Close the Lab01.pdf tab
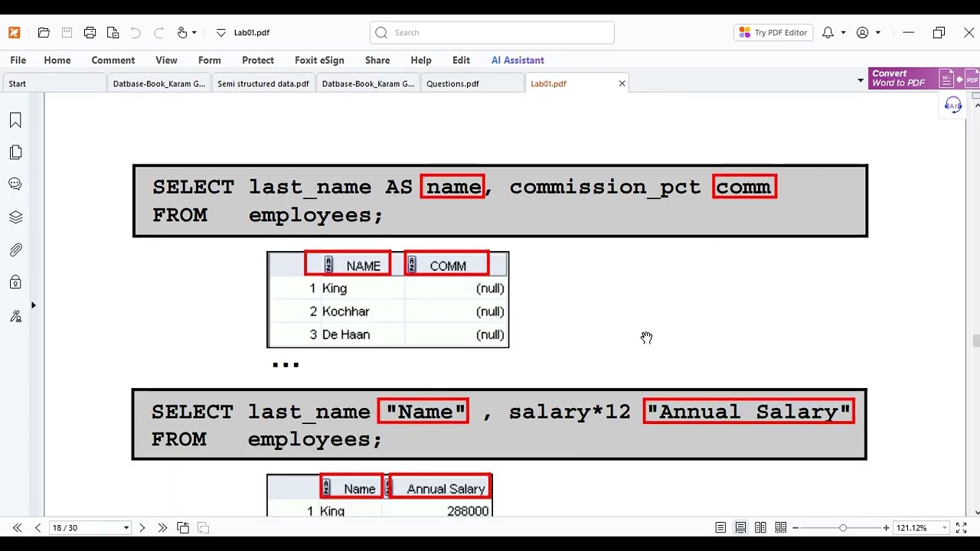This screenshot has width=980, height=551. 622,83
